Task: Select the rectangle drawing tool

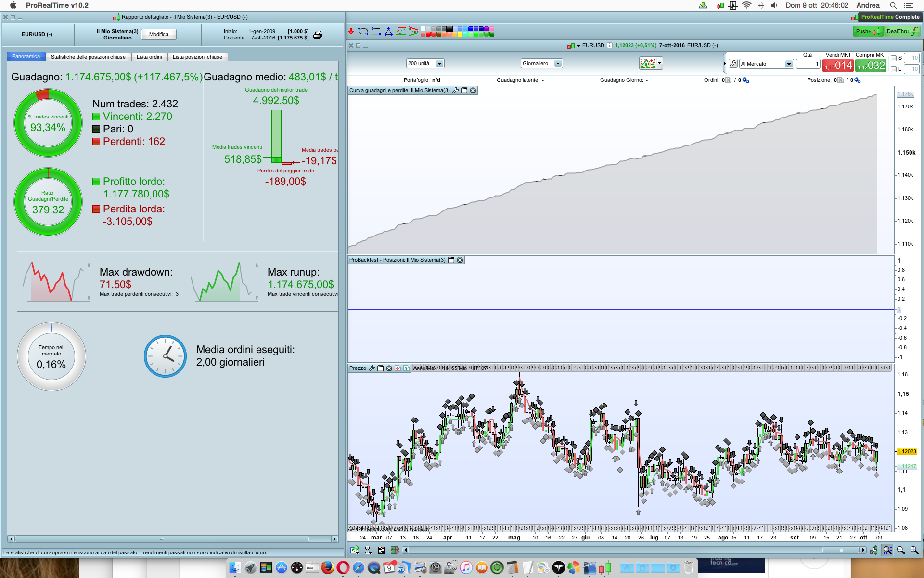Action: click(x=376, y=31)
